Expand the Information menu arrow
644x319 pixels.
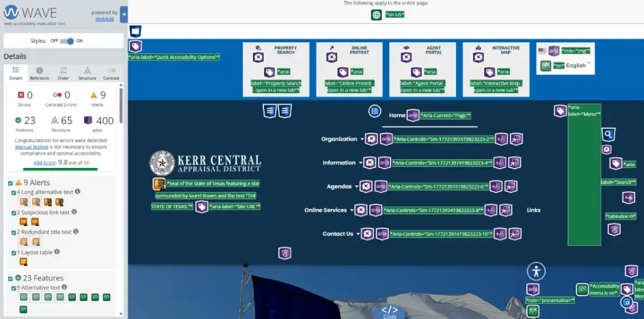click(360, 163)
